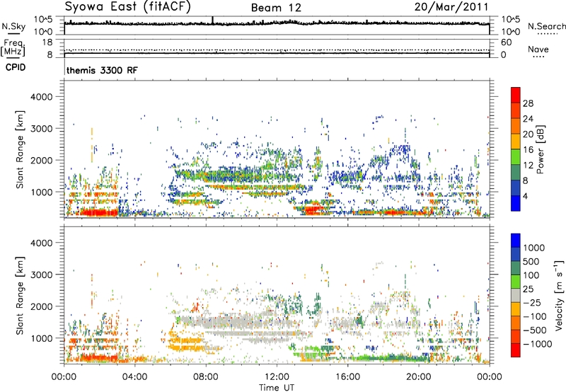Click 'Slant Range [km]' label of velocity panel
The image size is (566, 392).
coord(20,296)
